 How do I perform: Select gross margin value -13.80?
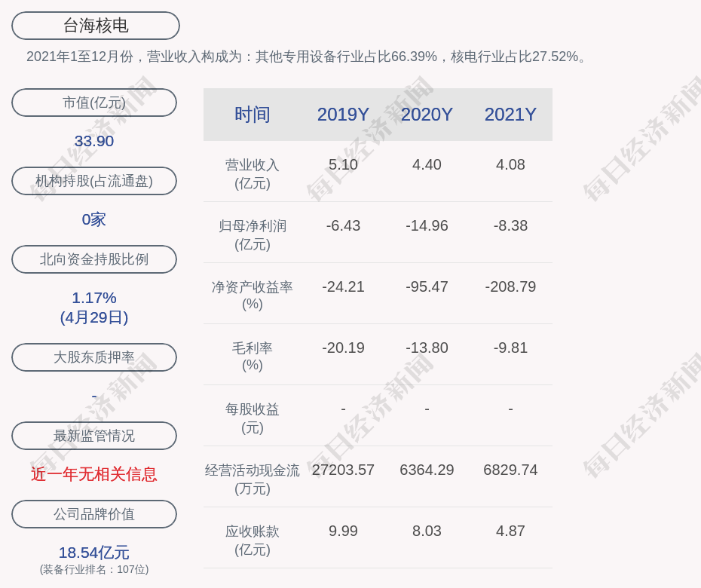427,348
